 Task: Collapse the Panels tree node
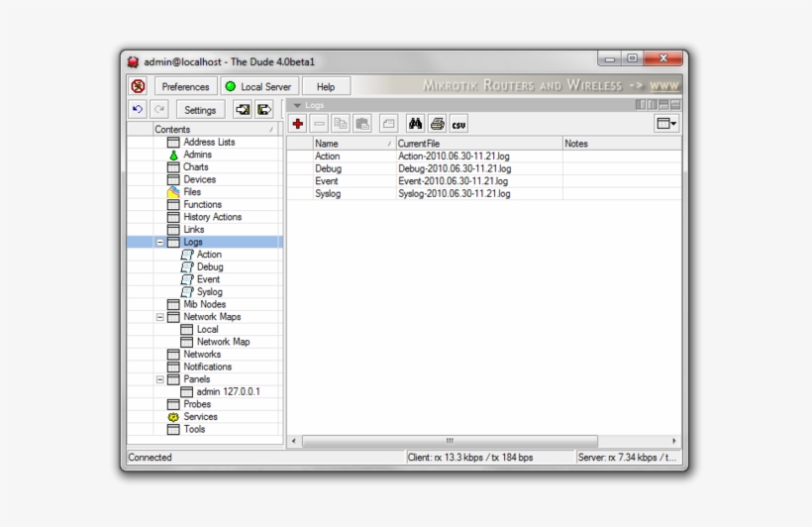[x=160, y=379]
